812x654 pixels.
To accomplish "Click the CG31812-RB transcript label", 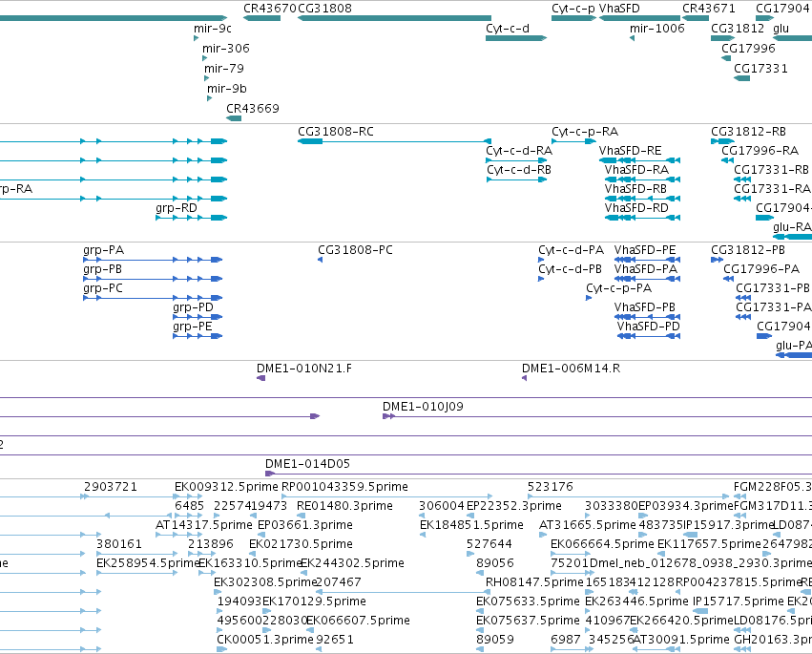I will coord(748,132).
